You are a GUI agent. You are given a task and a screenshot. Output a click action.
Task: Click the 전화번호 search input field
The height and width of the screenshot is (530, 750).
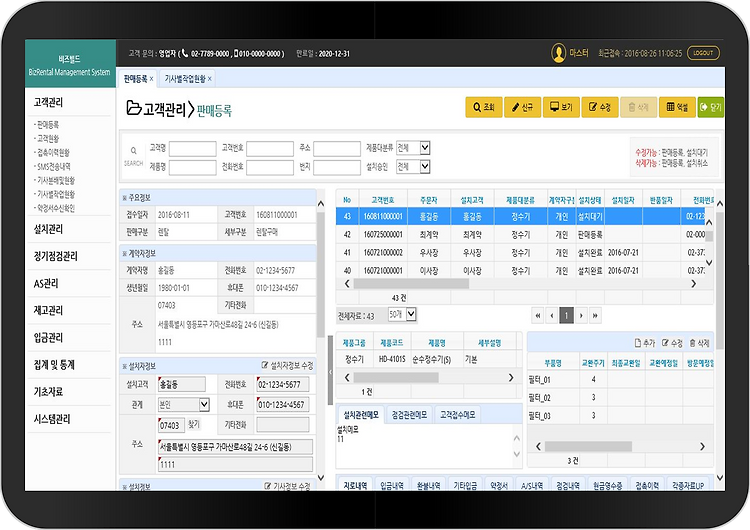tap(270, 167)
